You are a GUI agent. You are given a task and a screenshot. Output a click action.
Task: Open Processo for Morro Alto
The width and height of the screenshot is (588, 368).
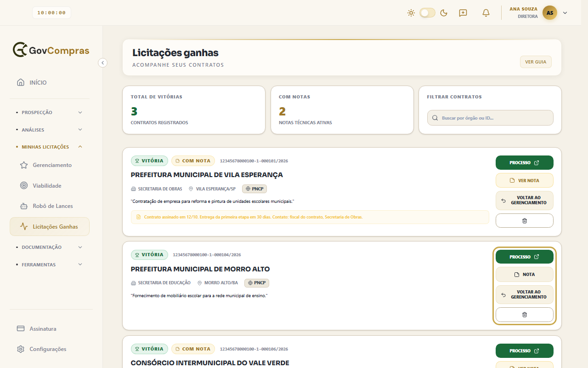pyautogui.click(x=525, y=257)
